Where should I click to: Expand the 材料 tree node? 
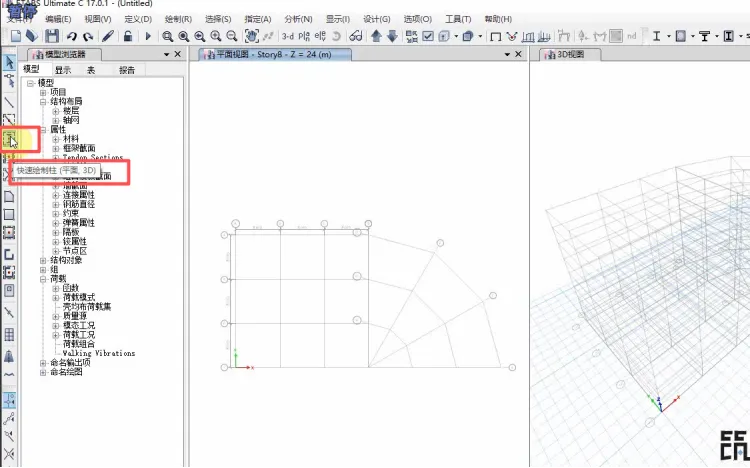coord(55,139)
